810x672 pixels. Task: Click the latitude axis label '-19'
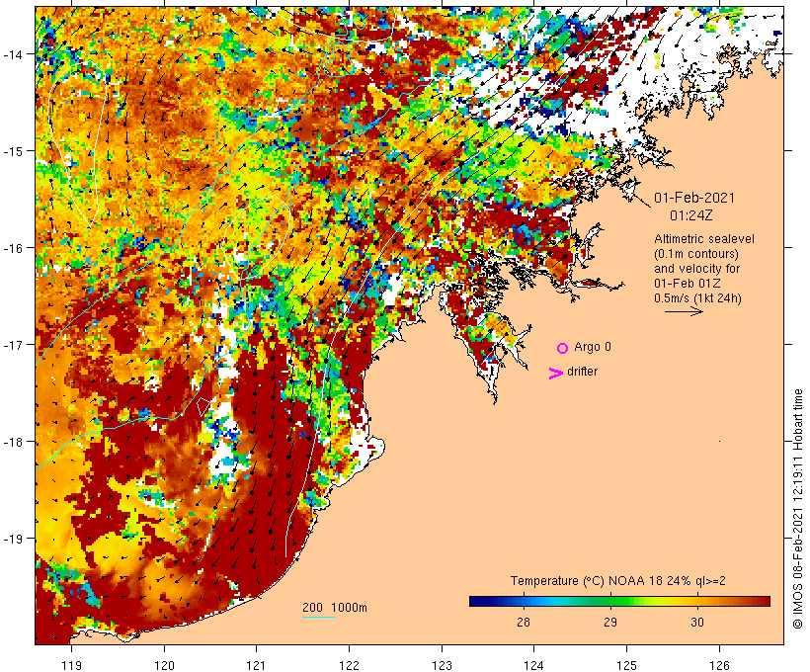pos(13,539)
